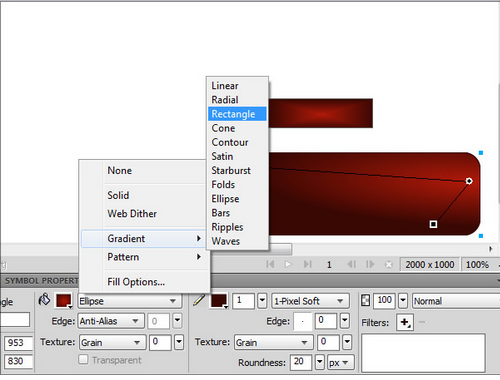Edit fill texture amount field
500x380 pixels.
pos(160,342)
